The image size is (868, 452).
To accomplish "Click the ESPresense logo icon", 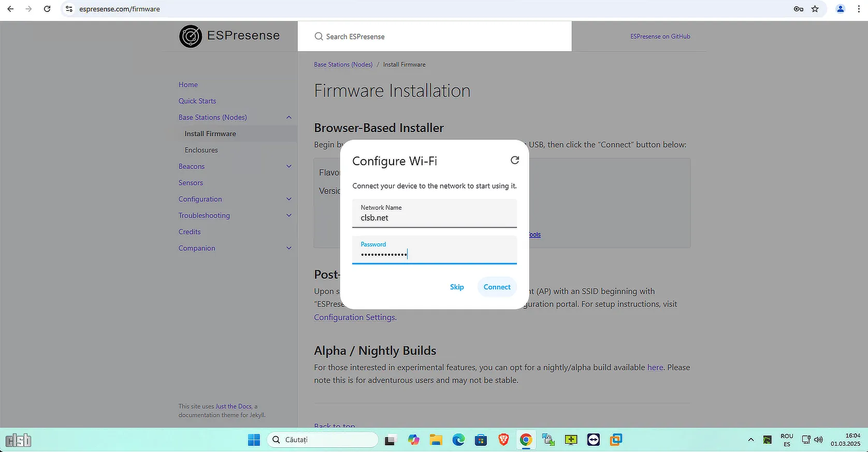I will tap(191, 36).
